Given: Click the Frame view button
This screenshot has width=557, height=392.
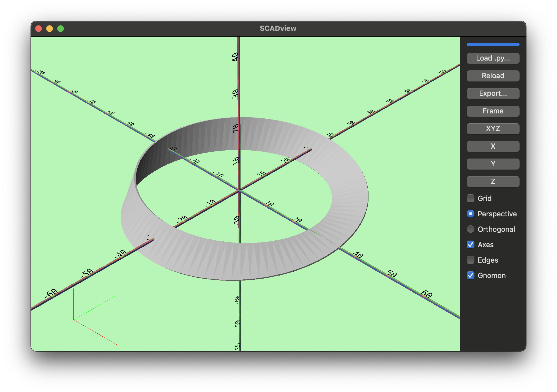Looking at the screenshot, I should pyautogui.click(x=493, y=111).
